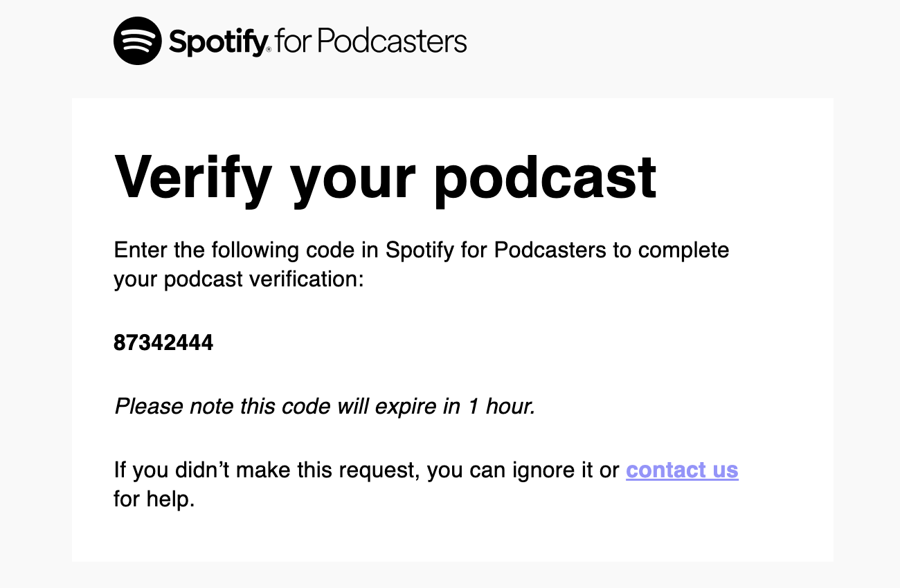Select the 'for Podcasters' header text
Image resolution: width=900 pixels, height=588 pixels.
(371, 42)
